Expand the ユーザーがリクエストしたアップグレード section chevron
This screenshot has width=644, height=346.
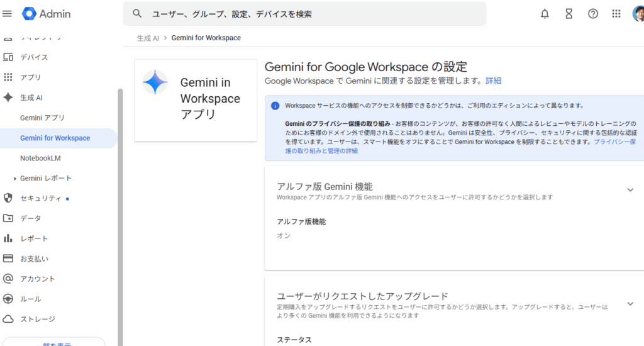630,304
